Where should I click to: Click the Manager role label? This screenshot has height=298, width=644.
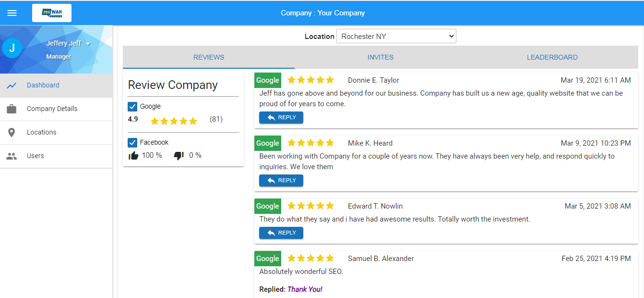(x=59, y=57)
